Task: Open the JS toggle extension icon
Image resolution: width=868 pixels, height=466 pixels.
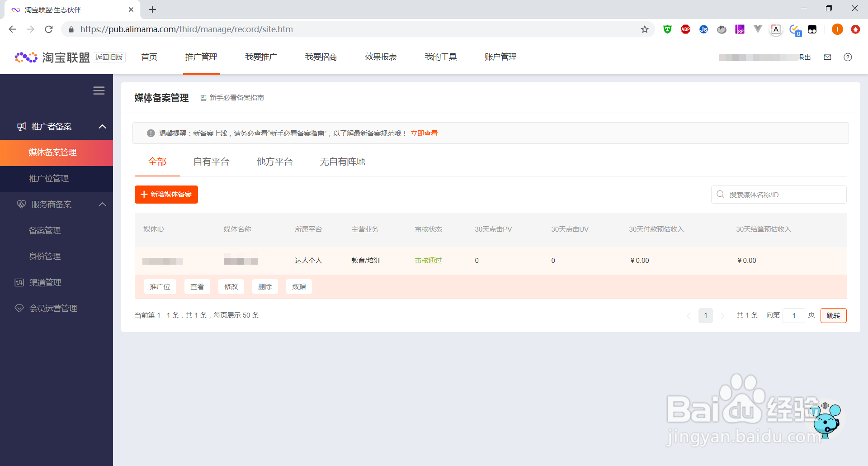Action: (703, 29)
